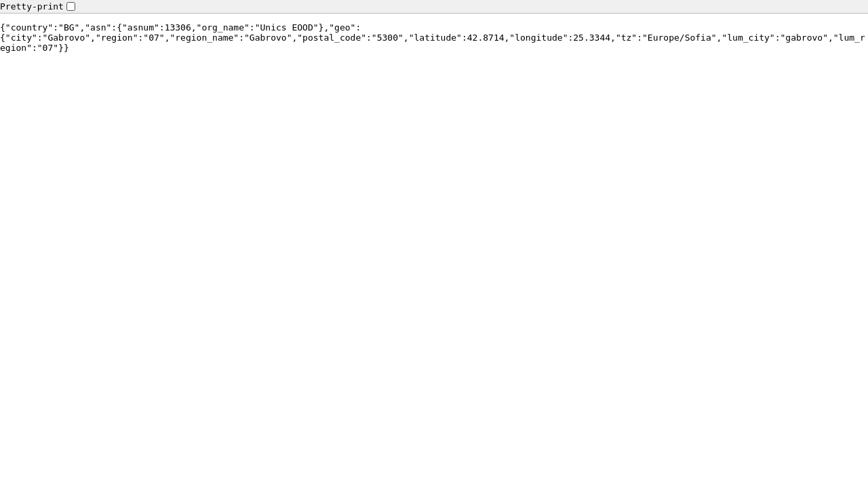Click the Pretty-print label text
Viewport: 868px width, 488px height.
coord(32,6)
